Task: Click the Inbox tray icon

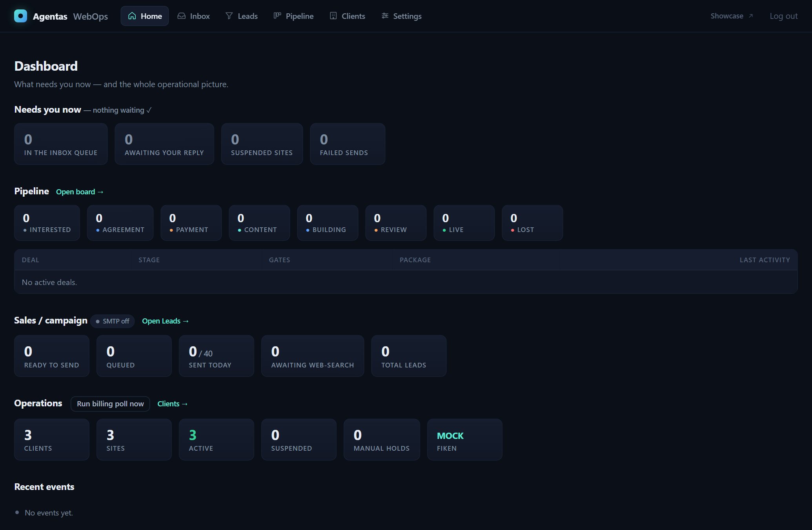Action: [181, 16]
